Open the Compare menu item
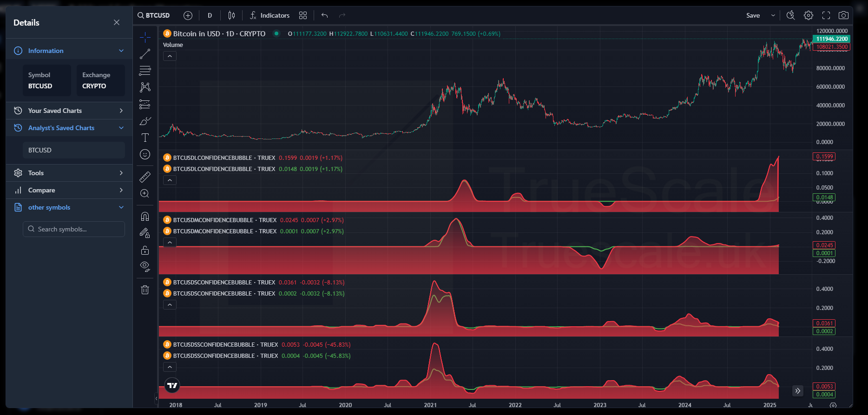The width and height of the screenshot is (868, 415). point(69,190)
